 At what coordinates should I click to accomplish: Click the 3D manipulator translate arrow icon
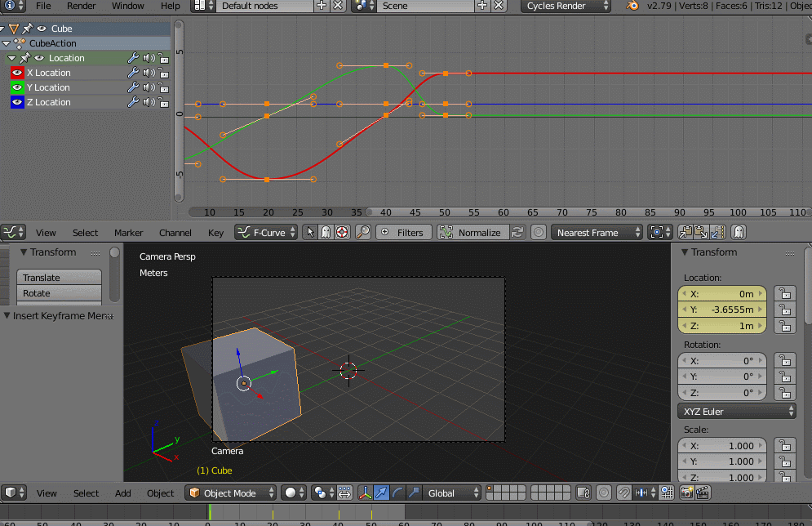(381, 493)
